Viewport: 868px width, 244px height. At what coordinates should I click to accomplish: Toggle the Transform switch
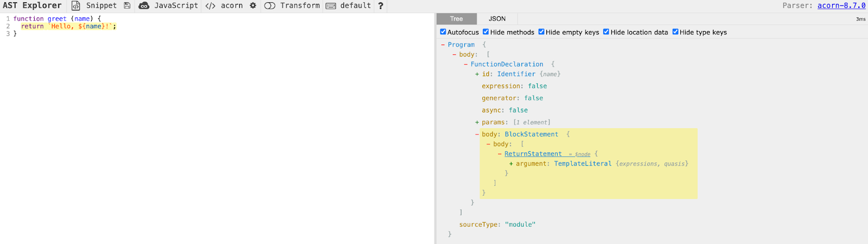tap(270, 6)
